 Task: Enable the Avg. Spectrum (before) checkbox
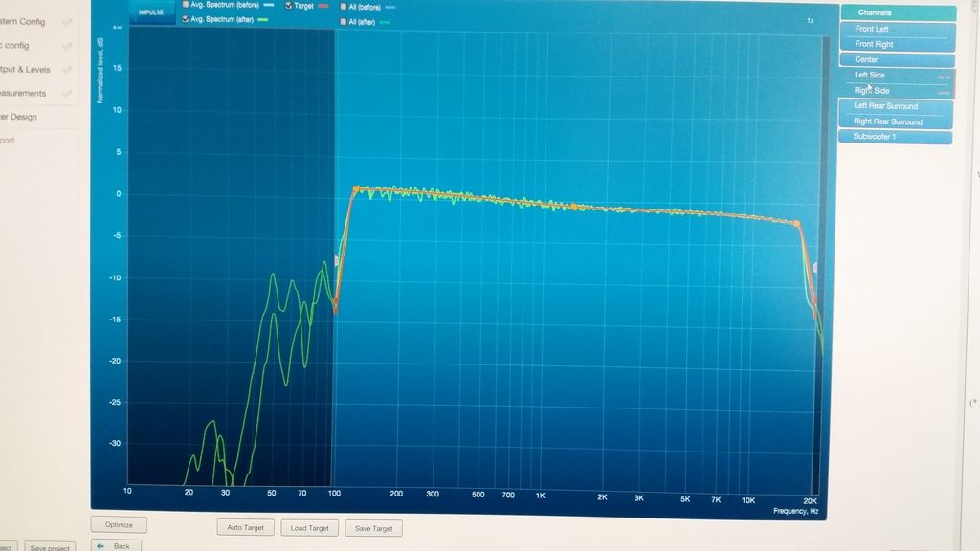[x=186, y=5]
